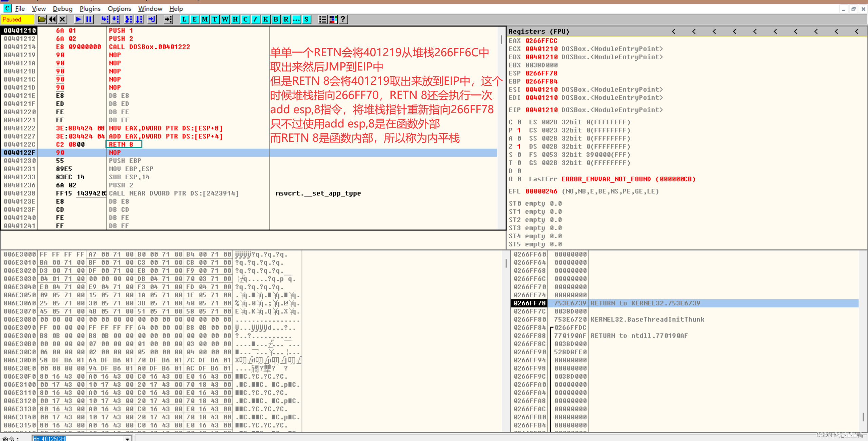Viewport: 868px width, 441px height.
Task: Expand the command bar dropdown arrow
Action: (127, 438)
